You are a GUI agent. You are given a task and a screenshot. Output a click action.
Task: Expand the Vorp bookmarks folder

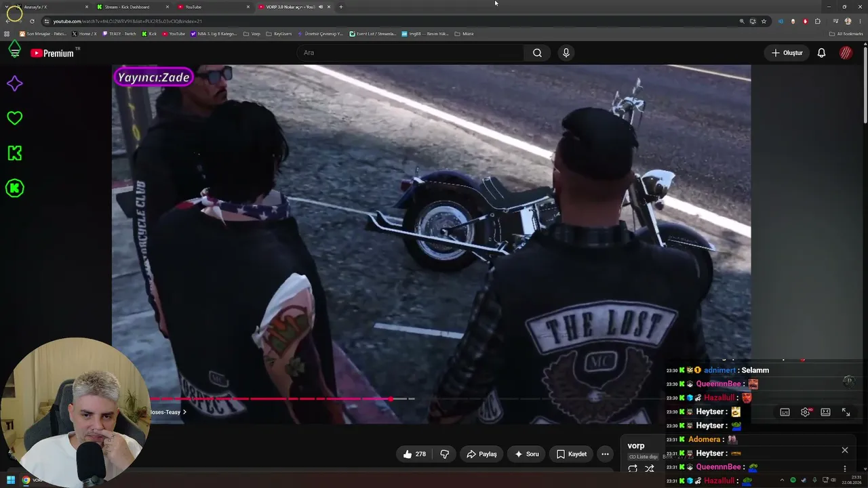(x=252, y=34)
